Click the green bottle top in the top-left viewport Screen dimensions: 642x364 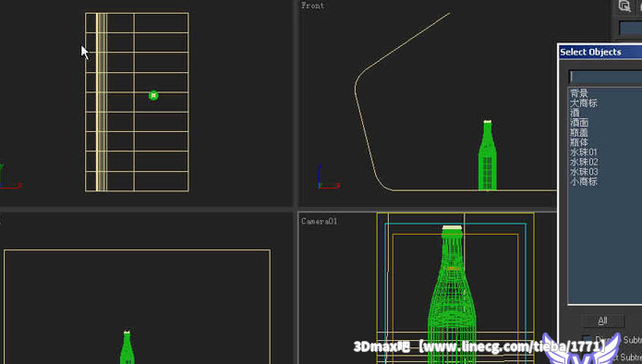point(153,95)
